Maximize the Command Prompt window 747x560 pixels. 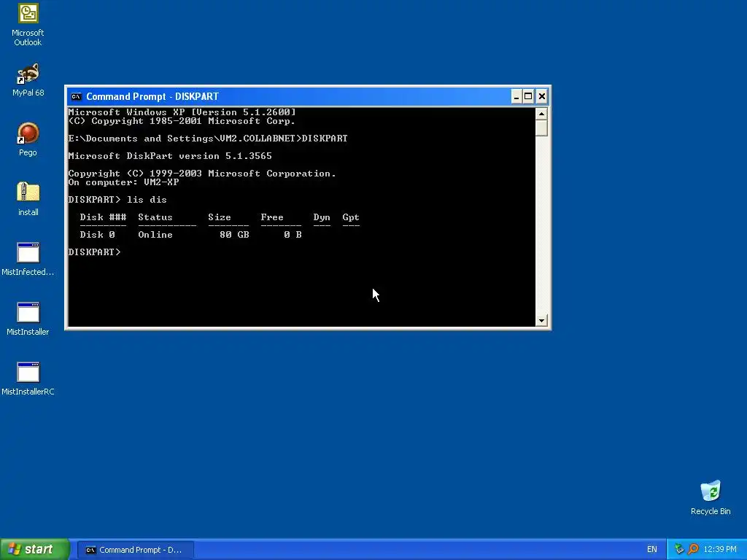pos(528,97)
